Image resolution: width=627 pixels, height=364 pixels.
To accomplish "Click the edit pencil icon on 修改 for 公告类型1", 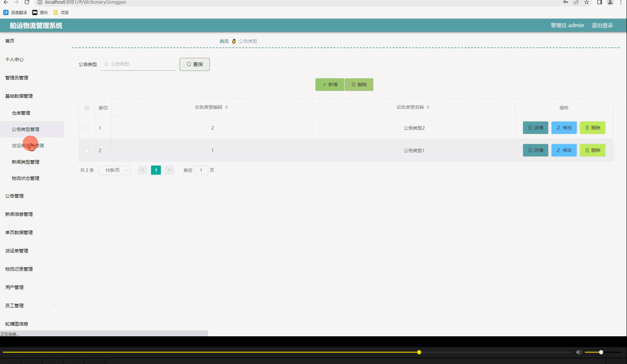I will [558, 150].
